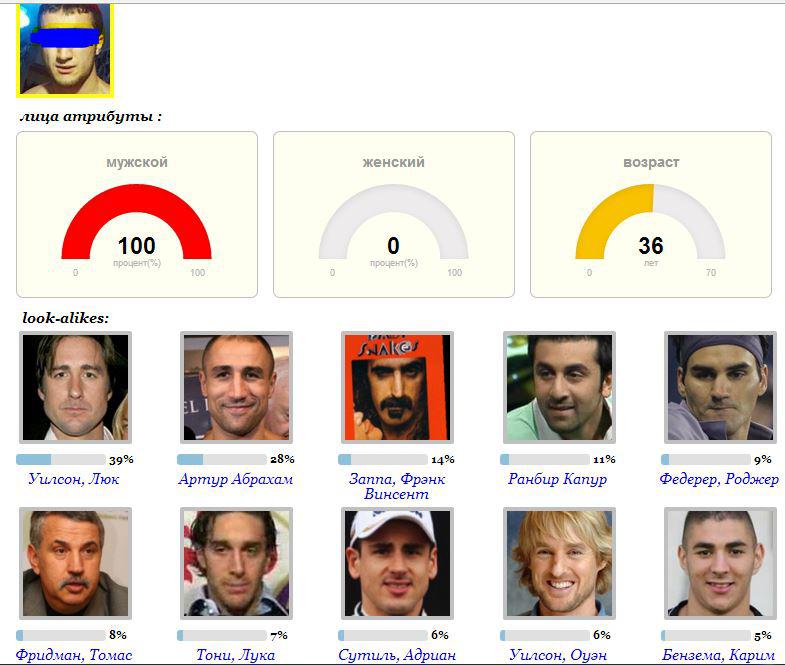Click the uploaded photo with yellow border
This screenshot has height=665, width=785.
point(65,50)
